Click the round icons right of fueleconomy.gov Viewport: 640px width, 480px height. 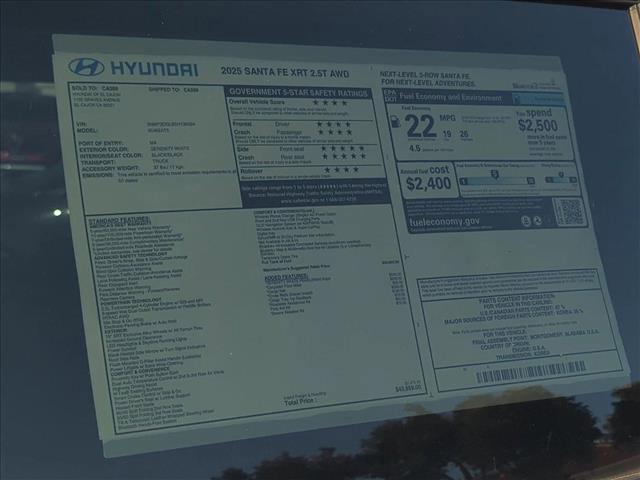click(x=531, y=221)
